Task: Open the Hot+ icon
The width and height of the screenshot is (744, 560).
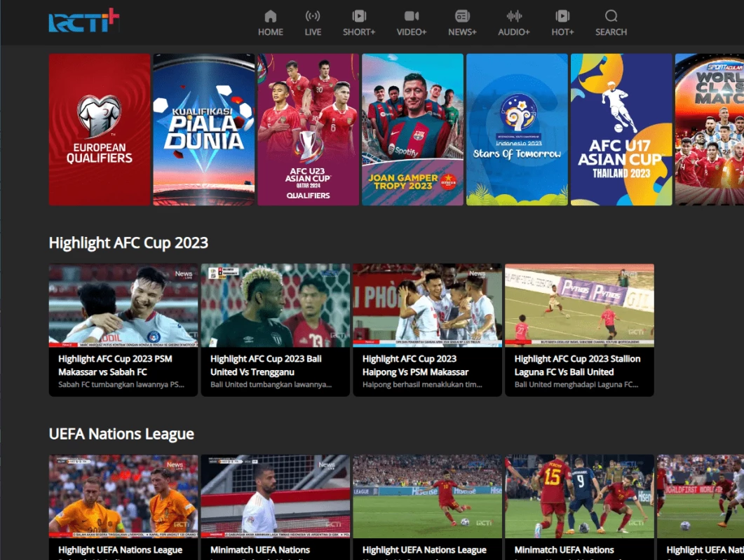Action: coord(562,16)
